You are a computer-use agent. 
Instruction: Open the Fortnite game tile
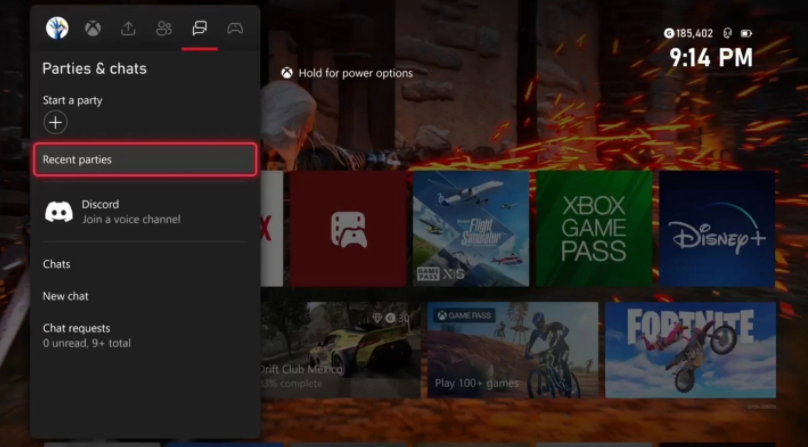690,350
